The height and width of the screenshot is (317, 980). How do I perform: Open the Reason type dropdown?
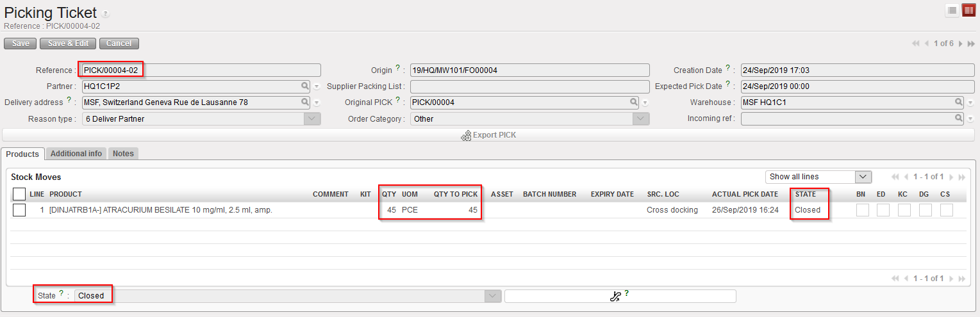pyautogui.click(x=311, y=118)
